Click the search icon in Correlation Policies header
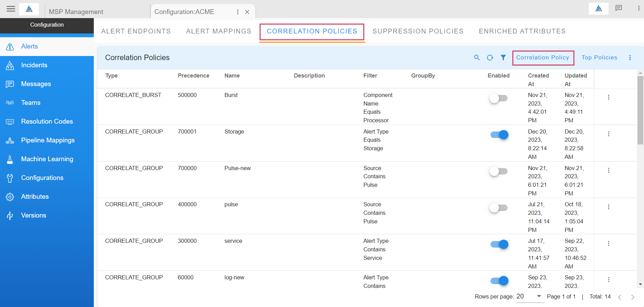Screen dimensions: 644x307 [477, 58]
